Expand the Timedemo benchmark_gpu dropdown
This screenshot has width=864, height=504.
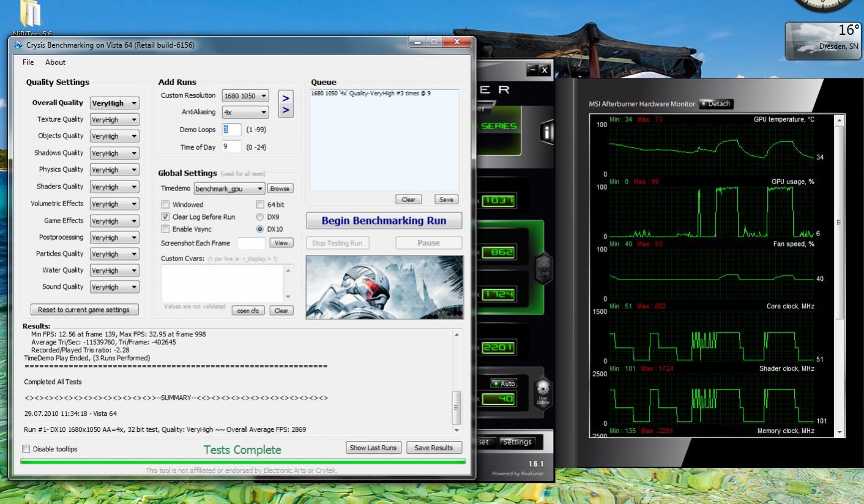(229, 189)
